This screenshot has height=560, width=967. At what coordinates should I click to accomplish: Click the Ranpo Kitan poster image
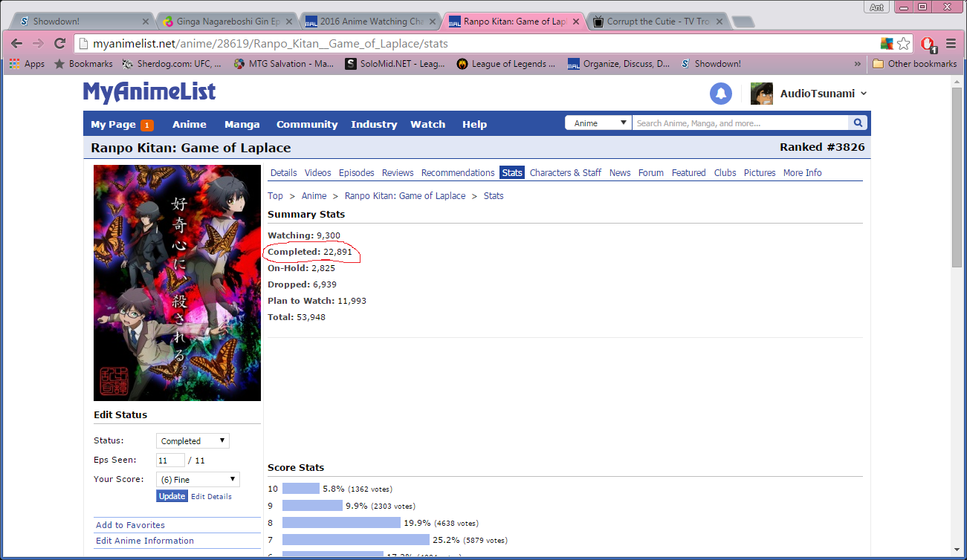[x=177, y=283]
